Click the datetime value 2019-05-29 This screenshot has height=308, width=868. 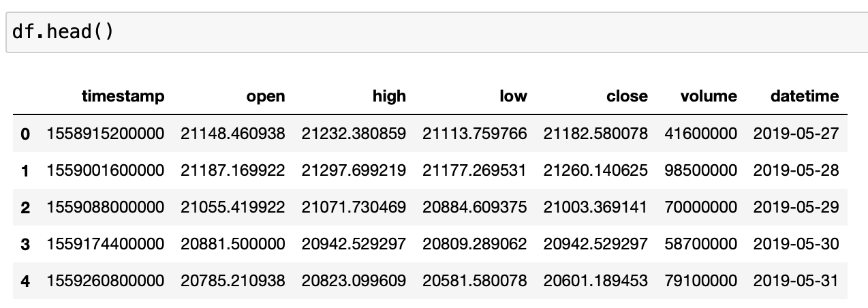click(x=796, y=207)
